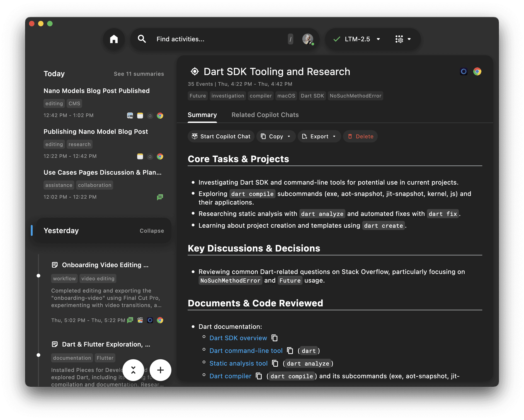Viewport: 524px width, 420px height.
Task: Open the Dart compiler link
Action: [230, 376]
